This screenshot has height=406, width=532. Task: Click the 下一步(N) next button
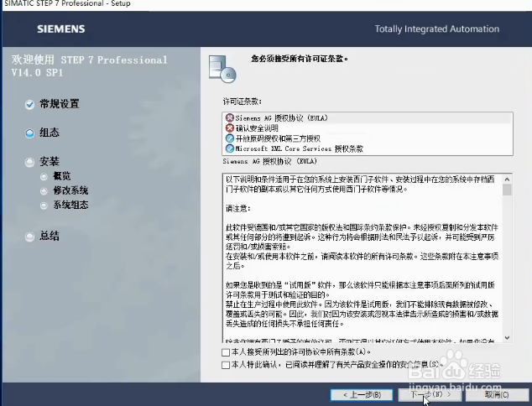point(430,395)
